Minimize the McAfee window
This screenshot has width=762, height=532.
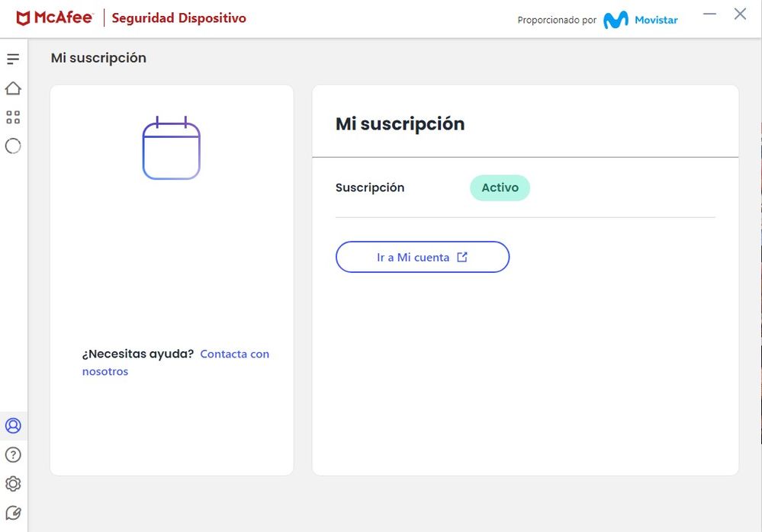tap(709, 14)
